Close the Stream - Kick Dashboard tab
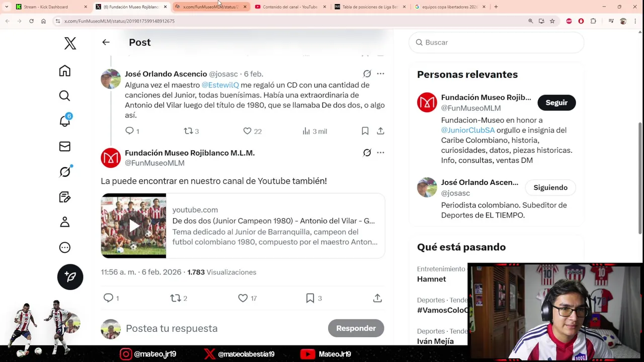 pos(85,7)
